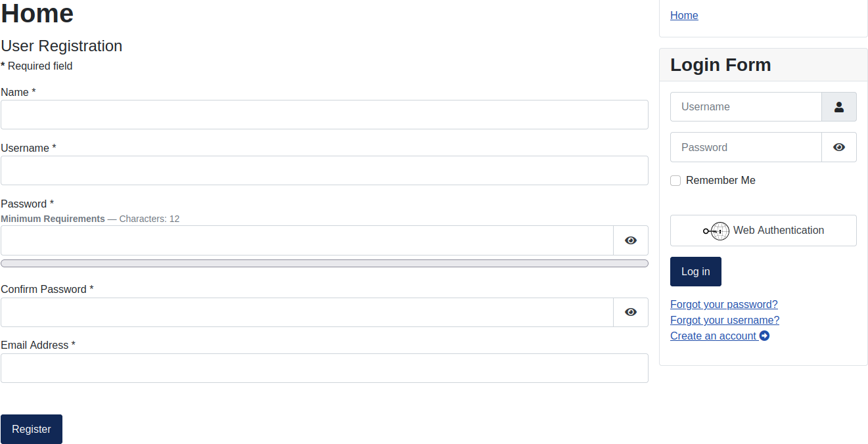Click the person icon beside login Username
Viewport: 868px width, 444px height.
click(x=839, y=106)
